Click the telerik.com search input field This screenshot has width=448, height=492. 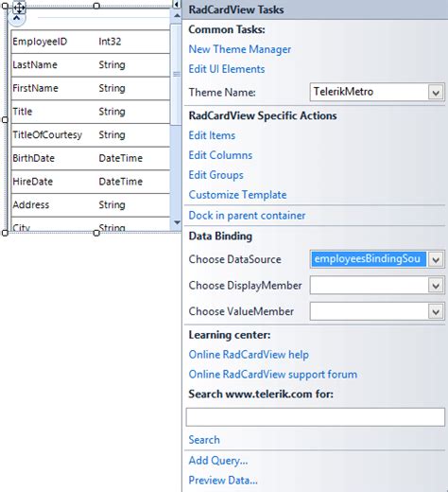pyautogui.click(x=316, y=417)
